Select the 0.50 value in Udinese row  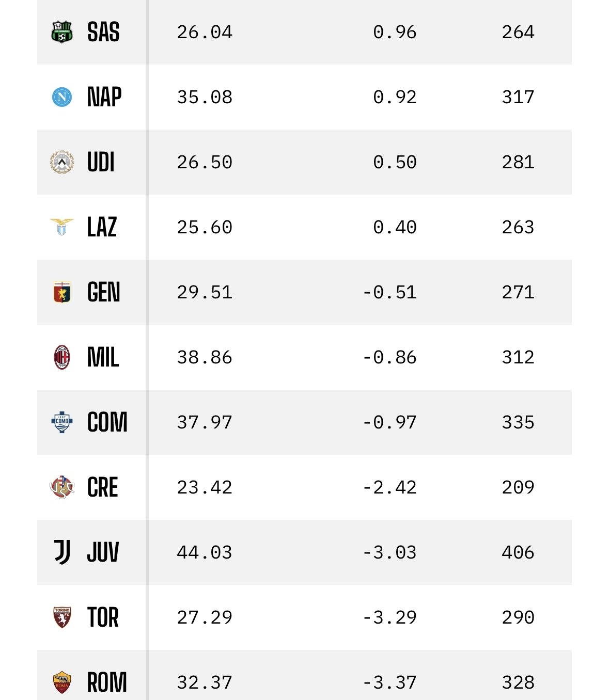(x=395, y=162)
